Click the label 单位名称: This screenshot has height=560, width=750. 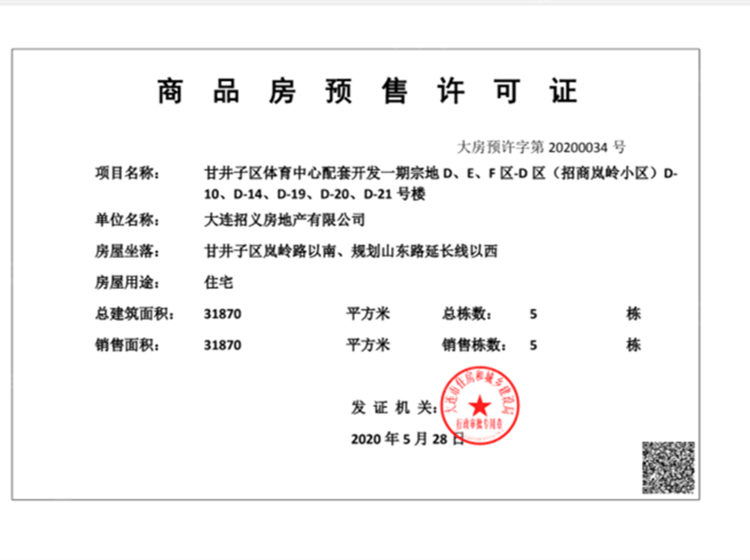pos(127,220)
